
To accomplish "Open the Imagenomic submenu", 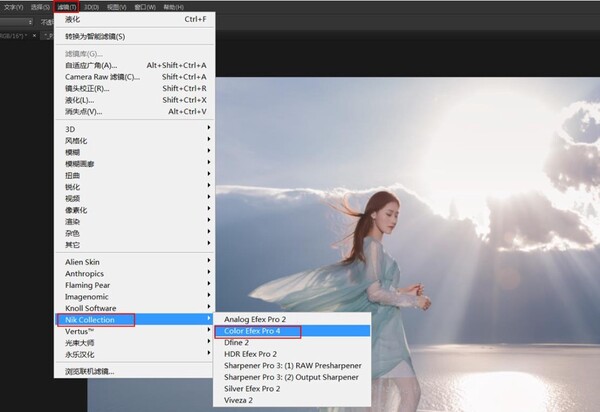I will tap(135, 296).
